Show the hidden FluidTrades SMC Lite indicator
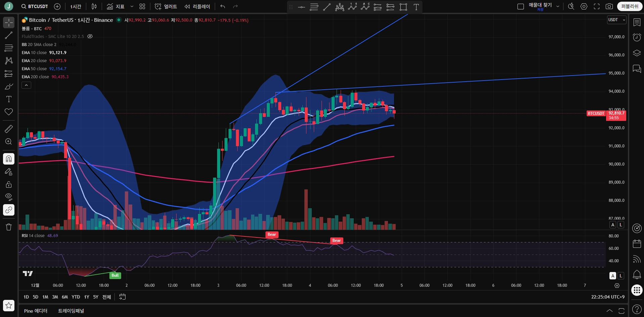 pyautogui.click(x=90, y=36)
